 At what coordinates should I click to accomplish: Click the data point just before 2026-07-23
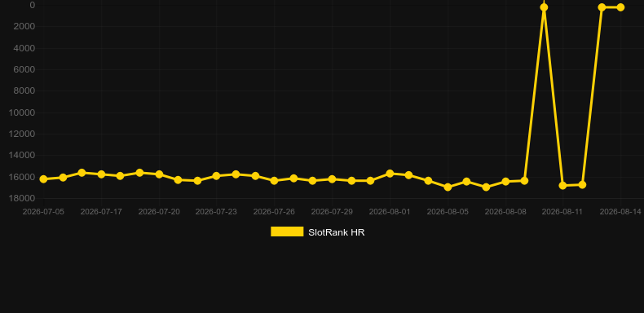(x=197, y=181)
